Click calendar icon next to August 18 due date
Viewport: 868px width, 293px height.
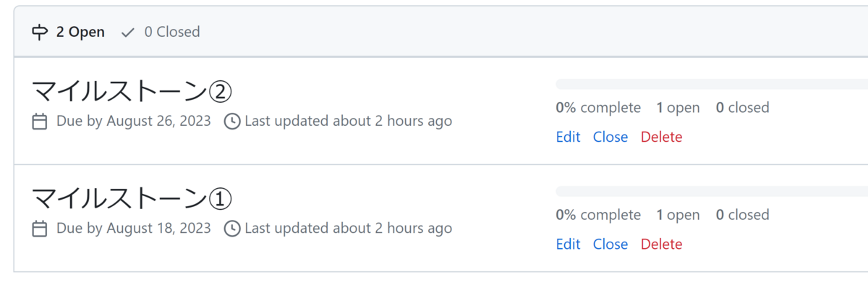click(41, 229)
